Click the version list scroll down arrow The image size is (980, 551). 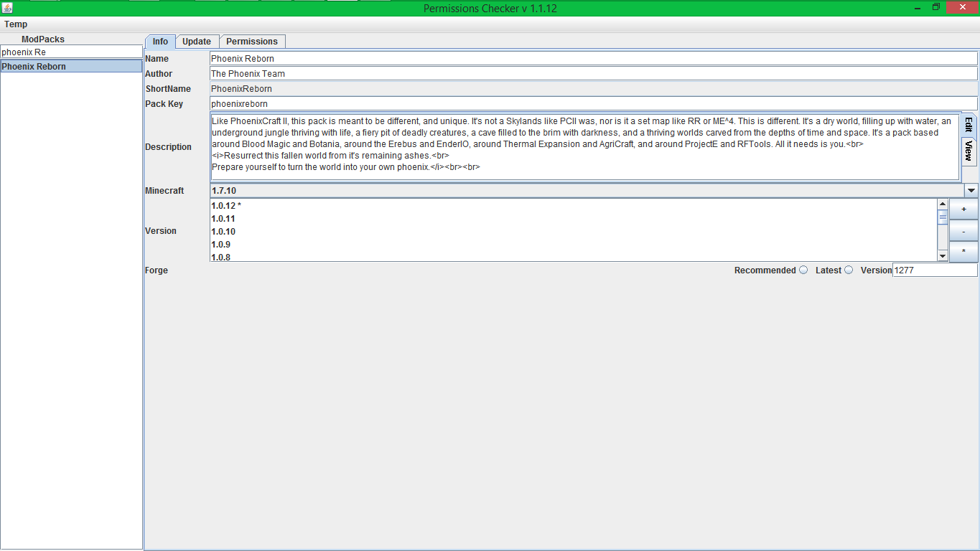tap(943, 256)
